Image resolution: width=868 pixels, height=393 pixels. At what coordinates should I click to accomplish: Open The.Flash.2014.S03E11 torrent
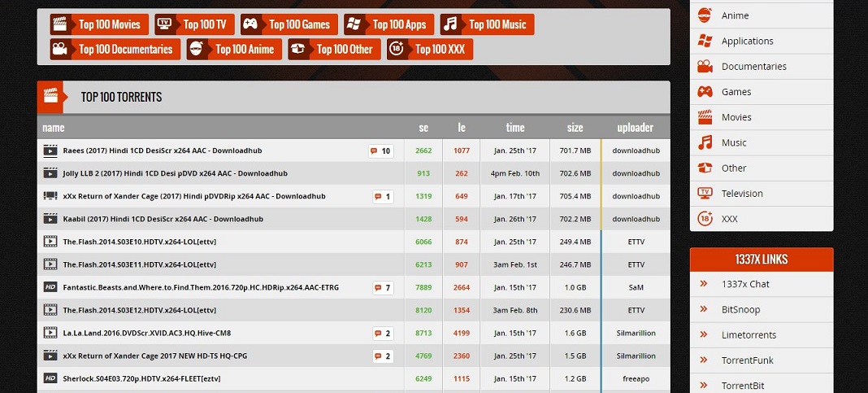click(139, 265)
